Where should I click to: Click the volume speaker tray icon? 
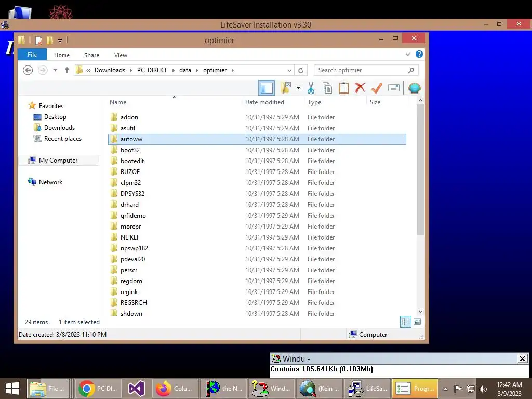click(x=483, y=389)
